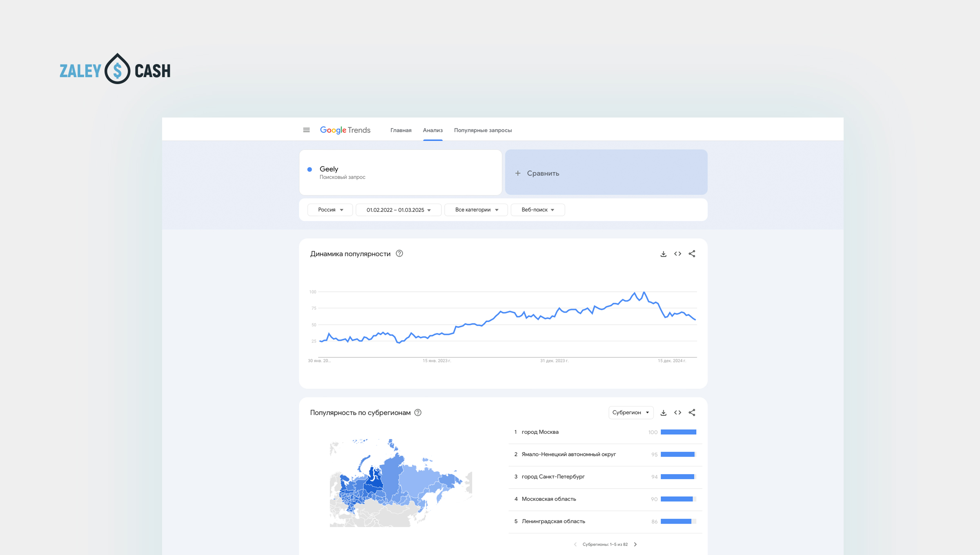Click the Google Trends logo
Viewport: 980px width, 555px height.
coord(345,130)
